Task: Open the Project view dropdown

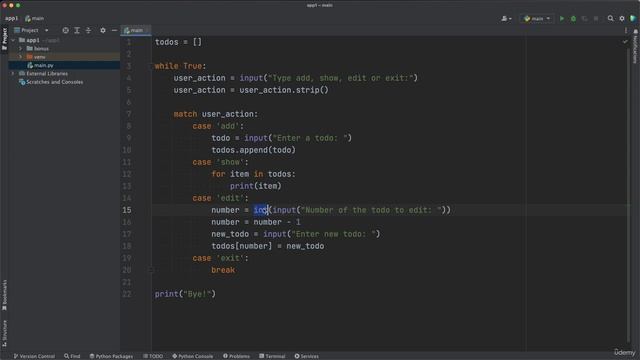Action: point(31,30)
